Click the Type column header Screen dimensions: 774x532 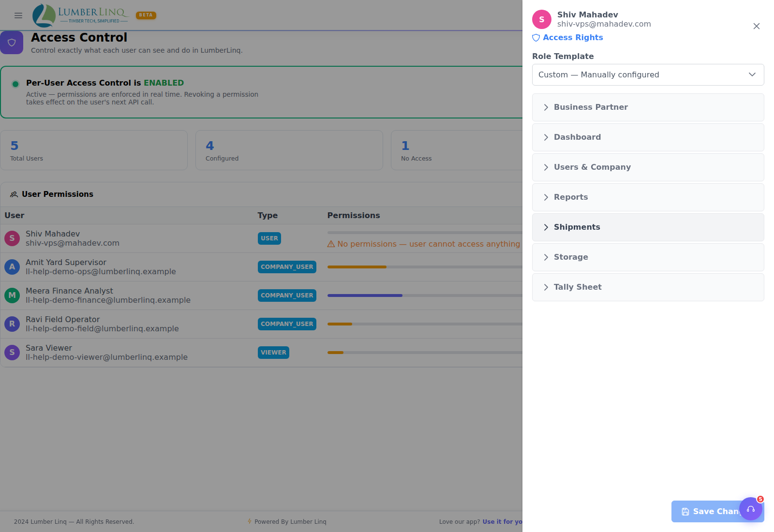(268, 216)
